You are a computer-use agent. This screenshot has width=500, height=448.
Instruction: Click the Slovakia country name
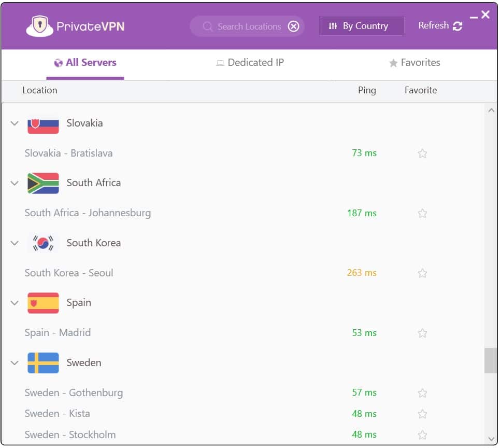tap(84, 123)
